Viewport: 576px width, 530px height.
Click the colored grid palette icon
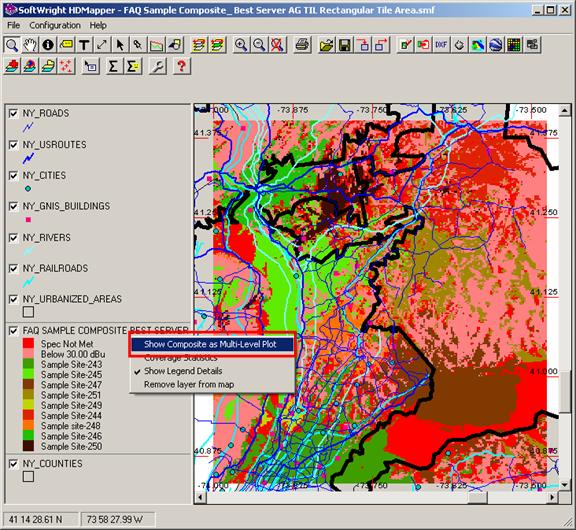coord(514,45)
